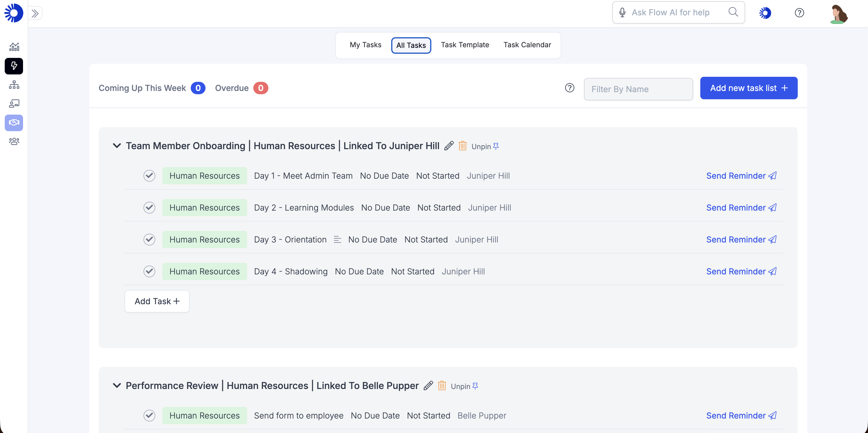Switch to the Task Calendar tab

(x=527, y=45)
